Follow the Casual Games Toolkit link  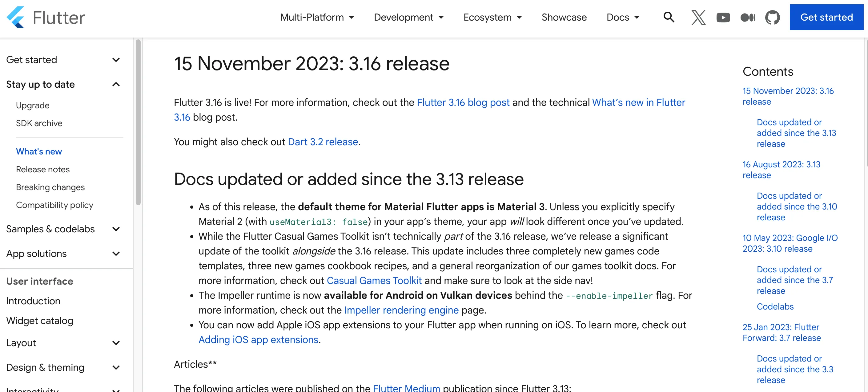point(374,281)
